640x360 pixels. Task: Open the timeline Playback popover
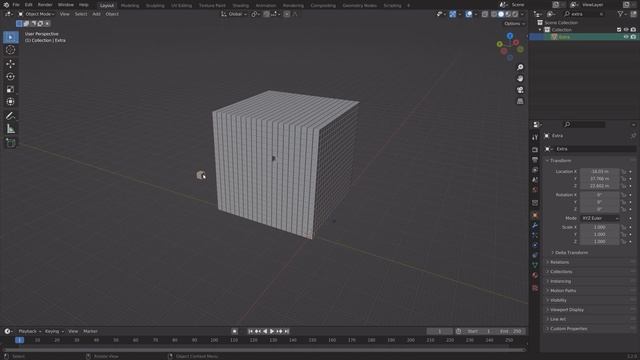coord(29,331)
